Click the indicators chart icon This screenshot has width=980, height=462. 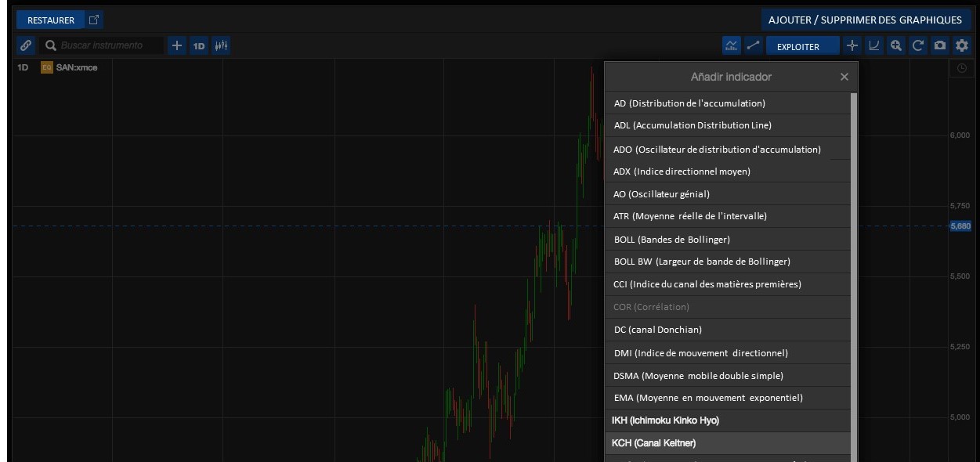pyautogui.click(x=731, y=45)
